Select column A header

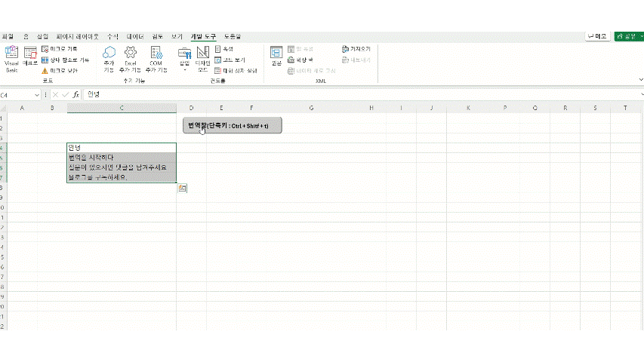pos(22,108)
